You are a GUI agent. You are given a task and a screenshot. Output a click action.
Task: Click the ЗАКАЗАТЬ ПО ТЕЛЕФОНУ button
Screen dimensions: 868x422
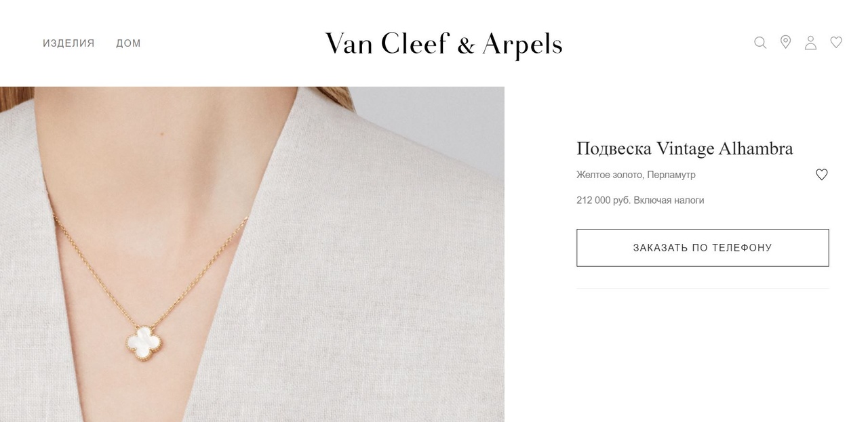point(703,248)
